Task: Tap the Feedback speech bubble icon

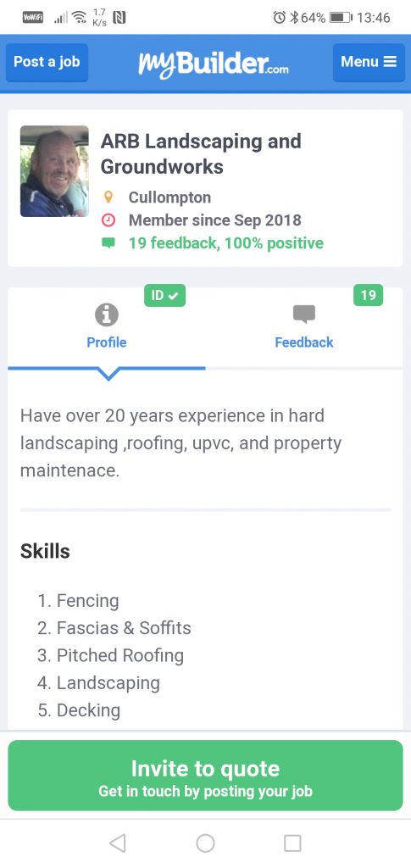Action: coord(303,314)
